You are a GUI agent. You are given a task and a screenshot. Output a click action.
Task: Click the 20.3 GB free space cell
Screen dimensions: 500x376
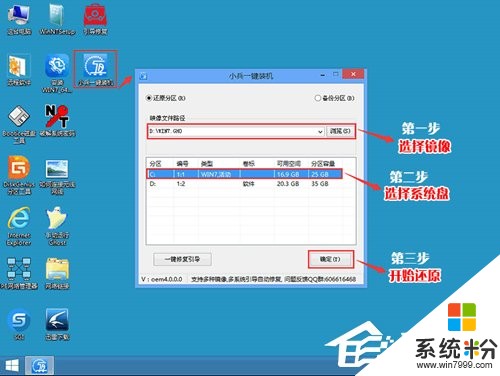click(x=288, y=184)
